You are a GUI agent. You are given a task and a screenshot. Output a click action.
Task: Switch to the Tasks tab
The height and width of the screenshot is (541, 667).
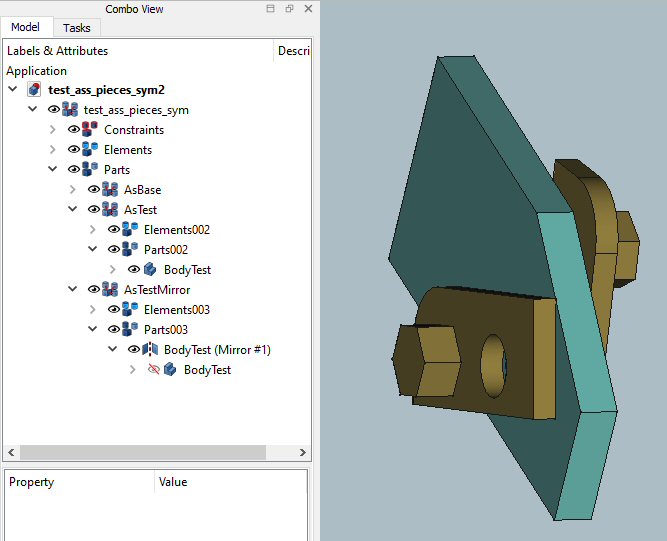click(76, 28)
